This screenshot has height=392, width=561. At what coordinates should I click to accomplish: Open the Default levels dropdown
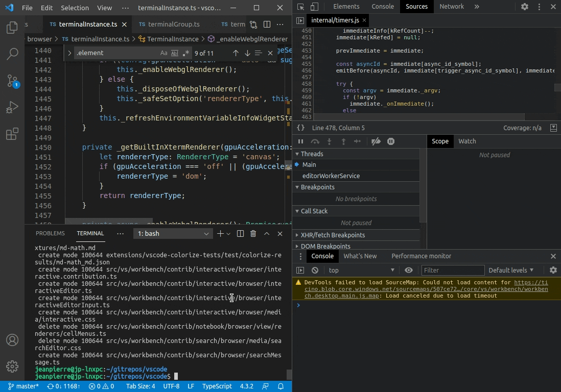point(511,270)
